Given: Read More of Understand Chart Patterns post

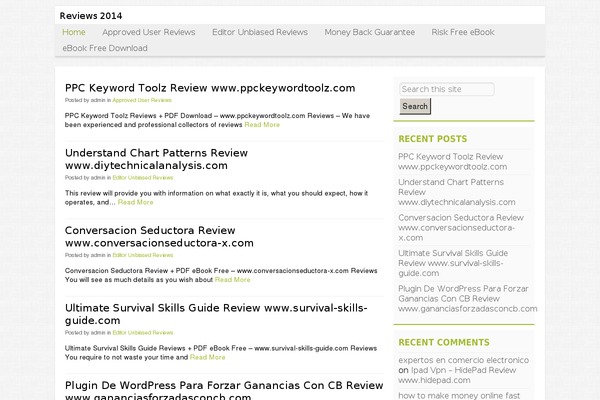Looking at the screenshot, I should pyautogui.click(x=135, y=202).
